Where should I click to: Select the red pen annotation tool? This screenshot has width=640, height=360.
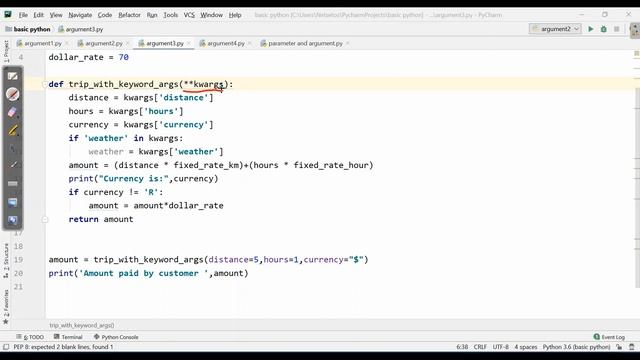13,94
